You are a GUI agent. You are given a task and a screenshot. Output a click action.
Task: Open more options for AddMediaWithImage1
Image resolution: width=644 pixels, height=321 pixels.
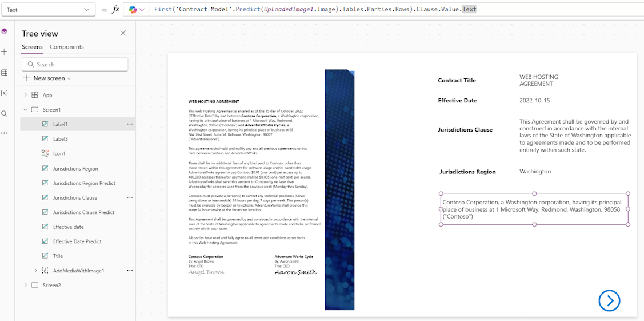(130, 271)
